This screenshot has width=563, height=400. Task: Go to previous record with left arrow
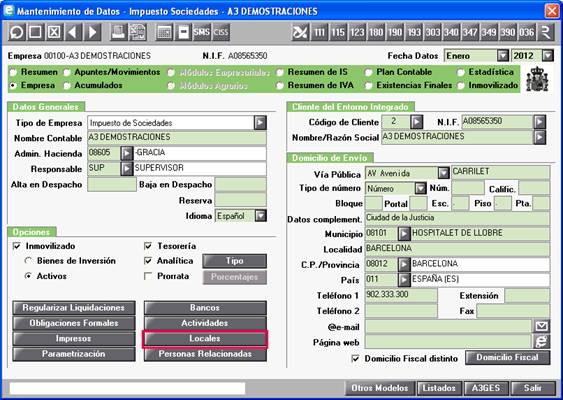[x=73, y=33]
